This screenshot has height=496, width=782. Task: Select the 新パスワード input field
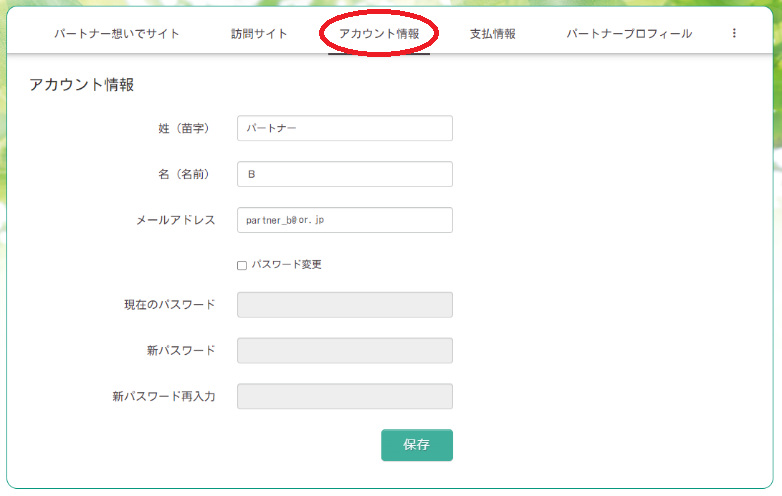(345, 351)
